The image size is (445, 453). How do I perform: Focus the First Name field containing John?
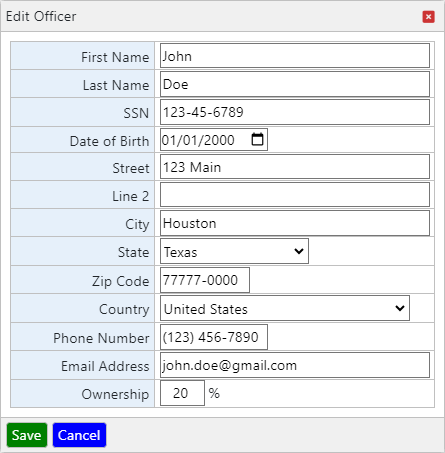pyautogui.click(x=295, y=56)
